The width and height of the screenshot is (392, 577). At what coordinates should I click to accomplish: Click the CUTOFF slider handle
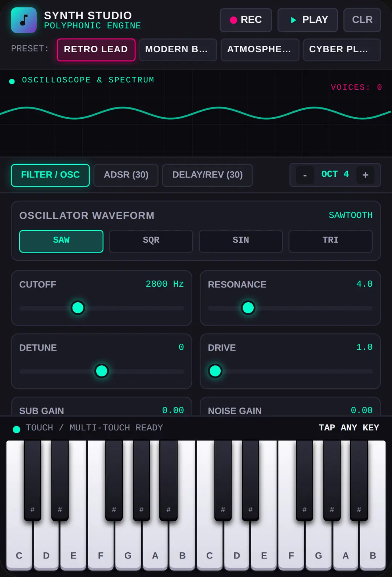(78, 308)
